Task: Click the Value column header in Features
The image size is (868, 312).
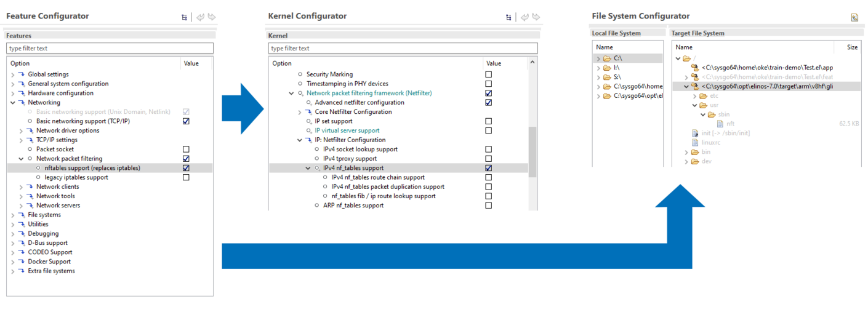Action: tap(191, 63)
